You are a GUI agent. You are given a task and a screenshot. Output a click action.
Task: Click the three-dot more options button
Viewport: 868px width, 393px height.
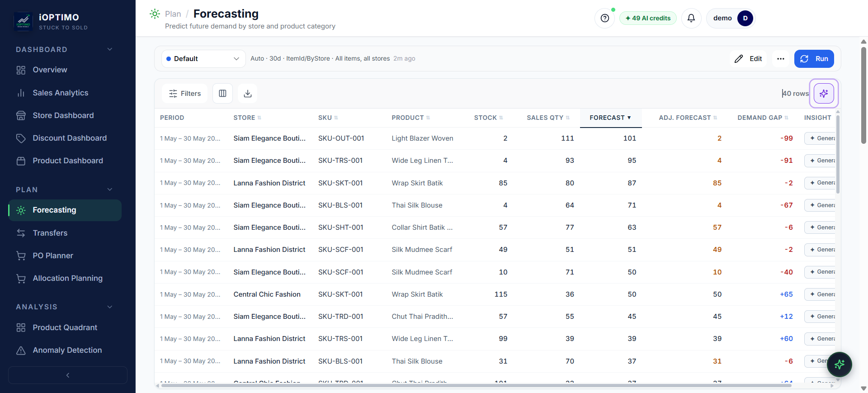point(781,59)
